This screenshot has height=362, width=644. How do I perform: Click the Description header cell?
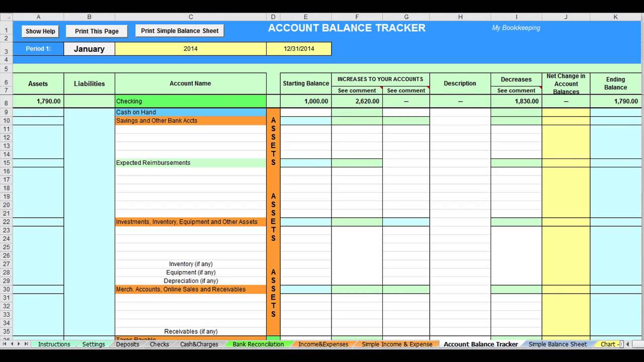(460, 83)
